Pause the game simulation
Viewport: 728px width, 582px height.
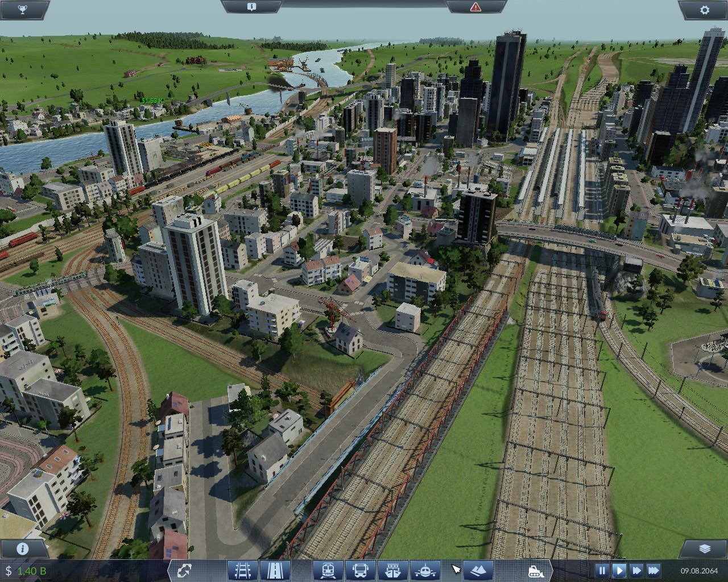pos(602,570)
